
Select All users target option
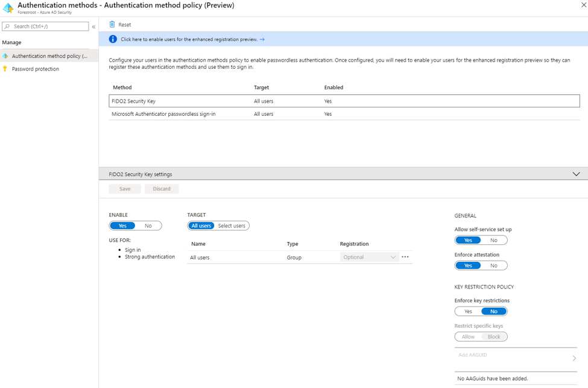pyautogui.click(x=201, y=226)
